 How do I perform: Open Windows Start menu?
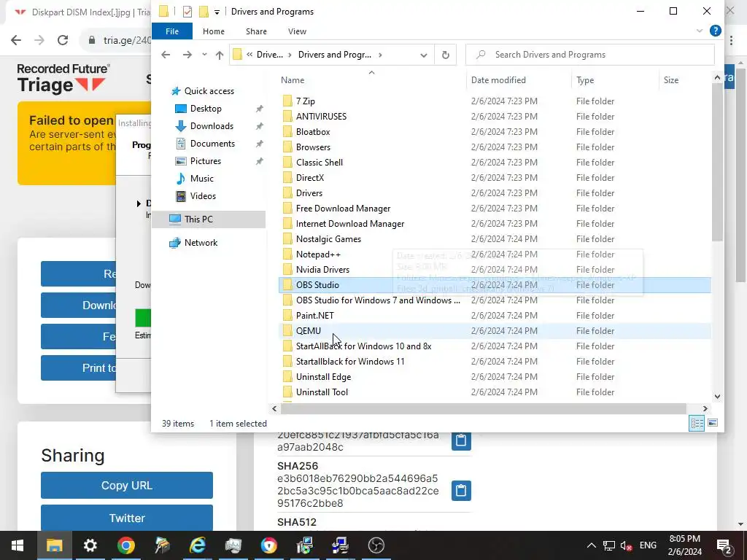(x=18, y=545)
